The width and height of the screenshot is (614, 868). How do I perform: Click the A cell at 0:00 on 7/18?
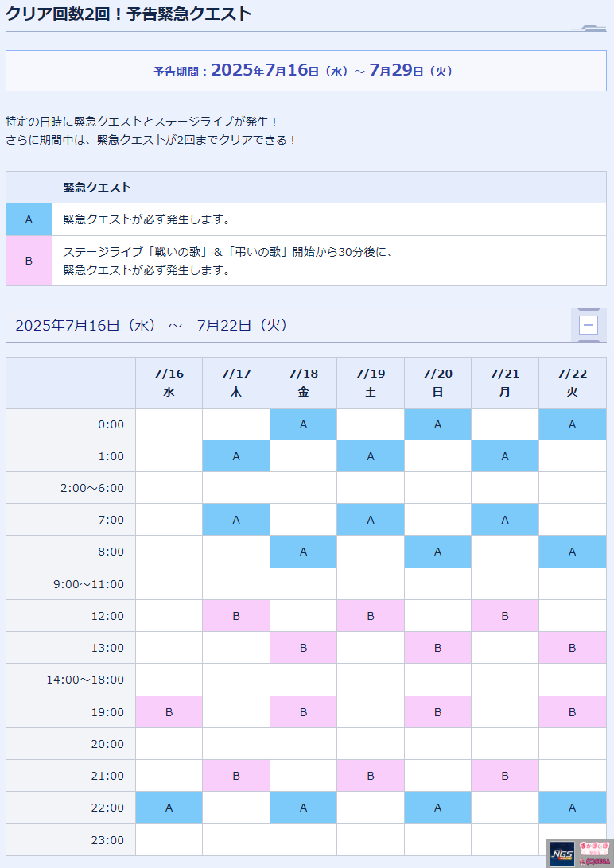(x=303, y=424)
